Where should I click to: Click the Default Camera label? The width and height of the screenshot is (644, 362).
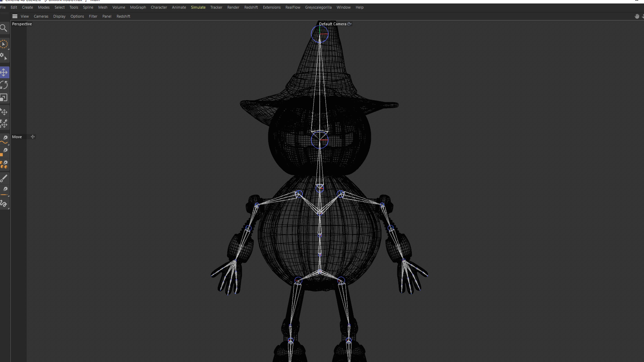(333, 24)
